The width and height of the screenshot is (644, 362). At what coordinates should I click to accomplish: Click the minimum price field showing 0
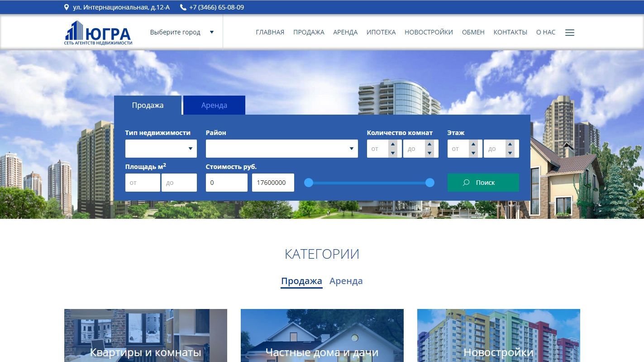[227, 183]
